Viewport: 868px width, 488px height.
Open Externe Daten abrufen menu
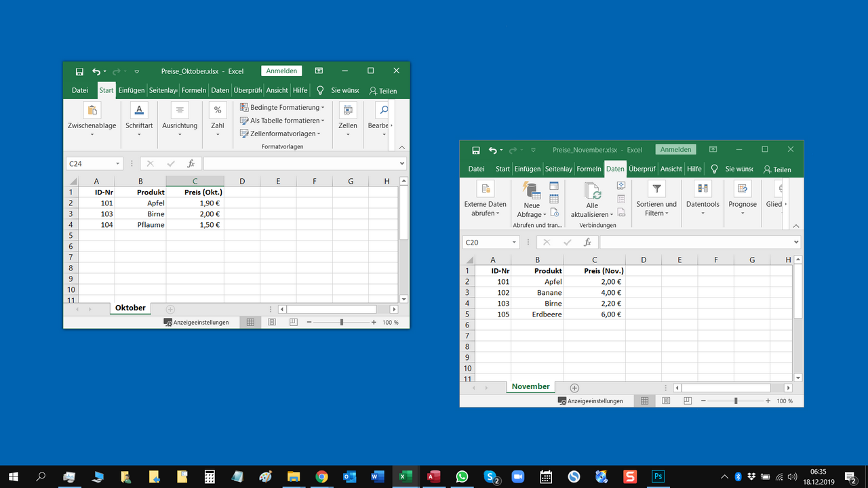(486, 198)
